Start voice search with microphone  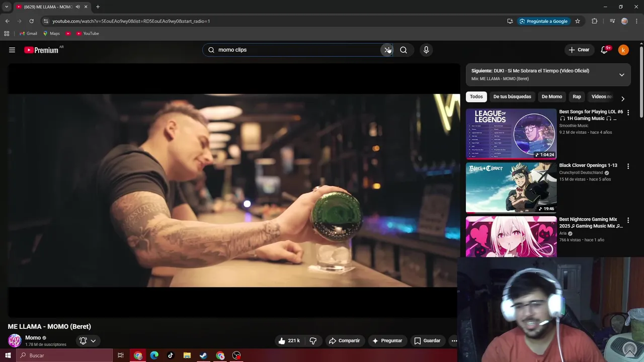pyautogui.click(x=426, y=50)
